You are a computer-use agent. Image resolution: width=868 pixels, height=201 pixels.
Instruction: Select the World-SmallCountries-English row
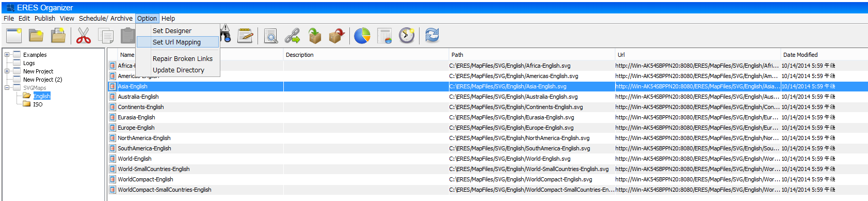point(488,169)
